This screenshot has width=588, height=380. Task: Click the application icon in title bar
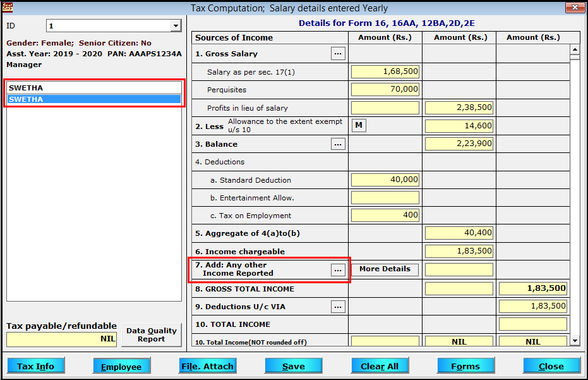coord(8,7)
